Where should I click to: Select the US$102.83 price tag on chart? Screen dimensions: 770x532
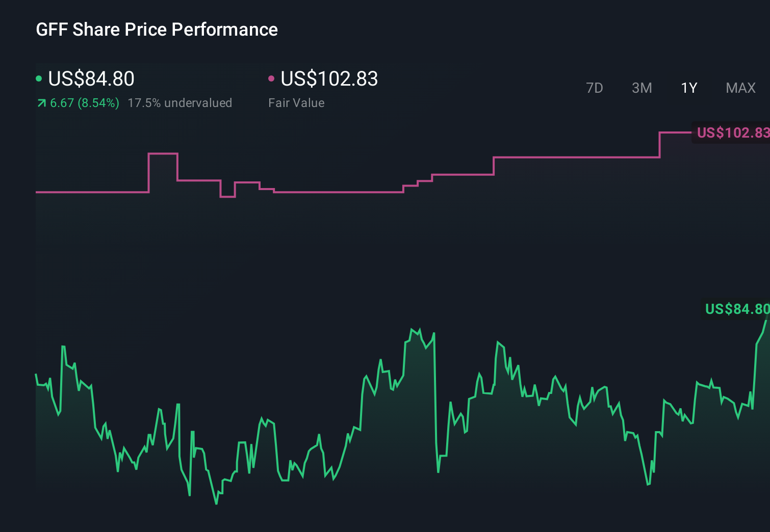tap(732, 133)
